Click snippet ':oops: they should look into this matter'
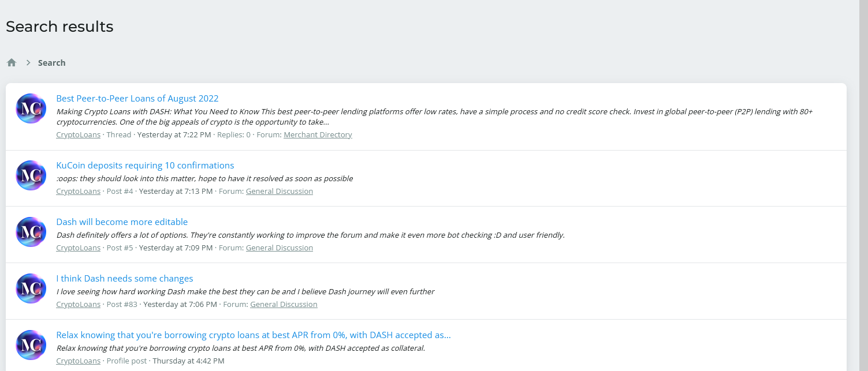The width and height of the screenshot is (868, 371). coord(204,178)
